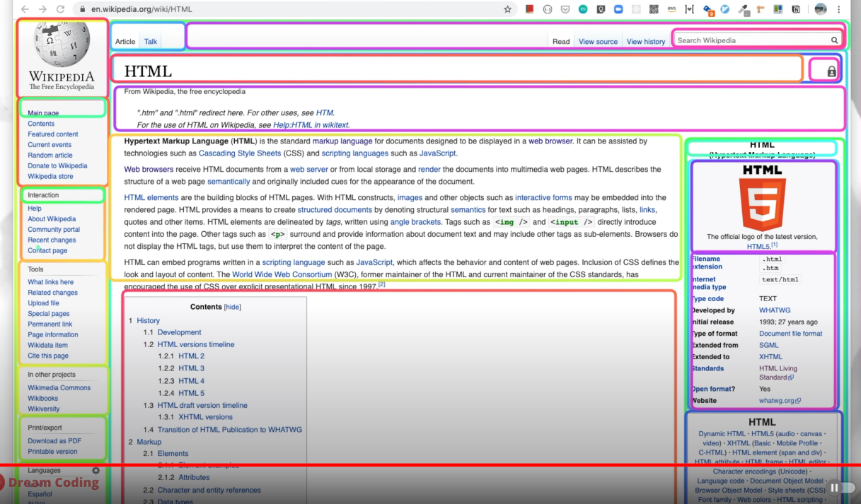Open World Wide Web Consortium link
The height and width of the screenshot is (504, 861).
[x=282, y=275]
